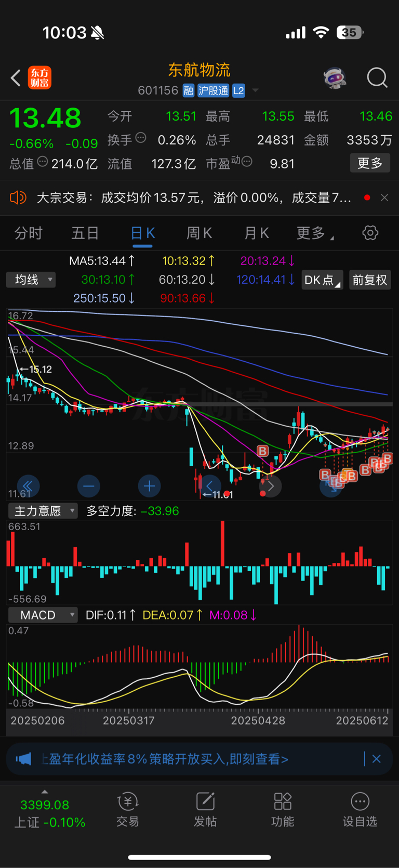Open the 均线 indicator dropdown
This screenshot has width=399, height=868.
click(31, 280)
